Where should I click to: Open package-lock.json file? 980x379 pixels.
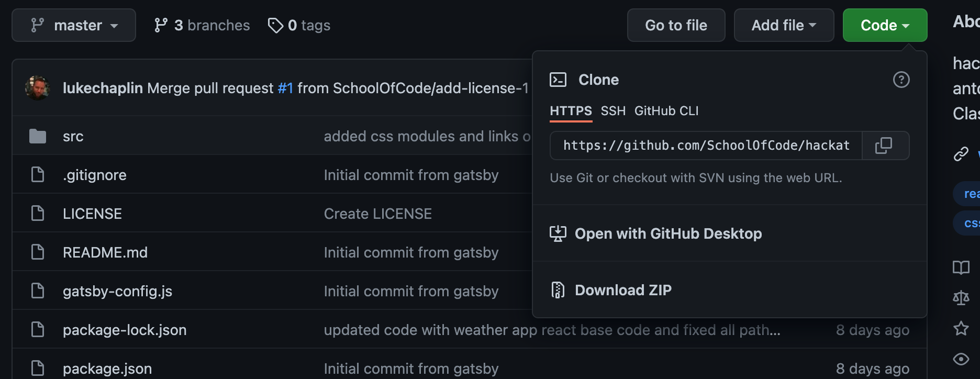pos(125,330)
